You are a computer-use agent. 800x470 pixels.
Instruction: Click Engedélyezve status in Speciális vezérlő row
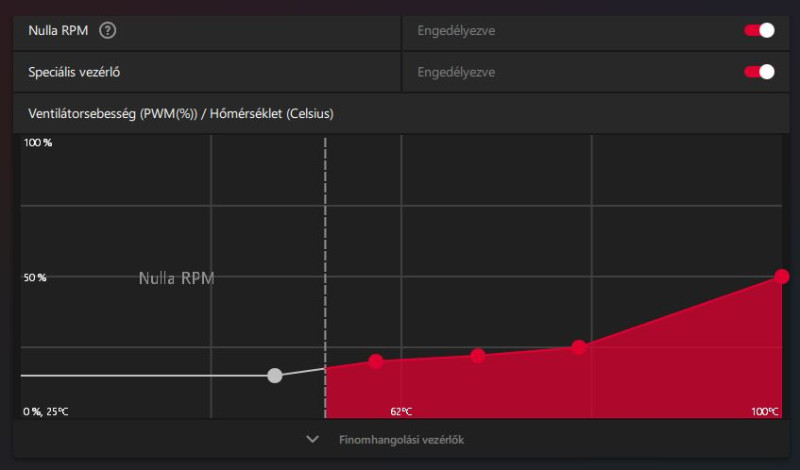click(x=456, y=72)
